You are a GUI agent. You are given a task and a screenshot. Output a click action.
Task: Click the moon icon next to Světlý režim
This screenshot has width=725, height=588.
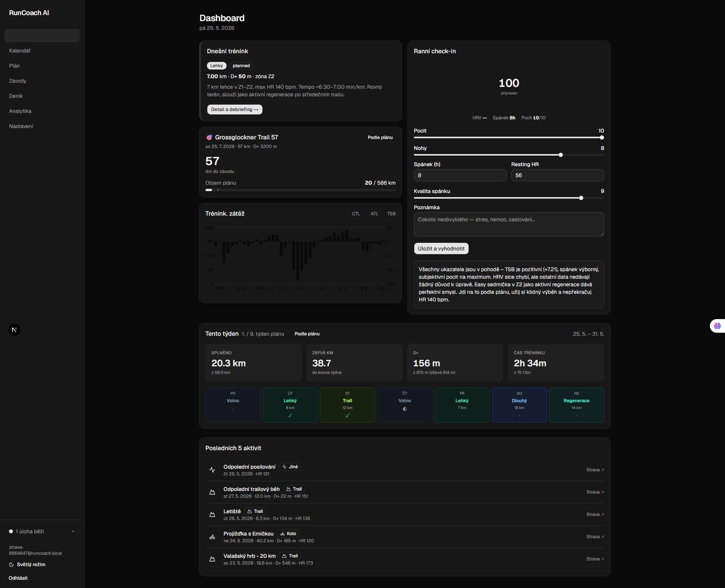click(11, 565)
